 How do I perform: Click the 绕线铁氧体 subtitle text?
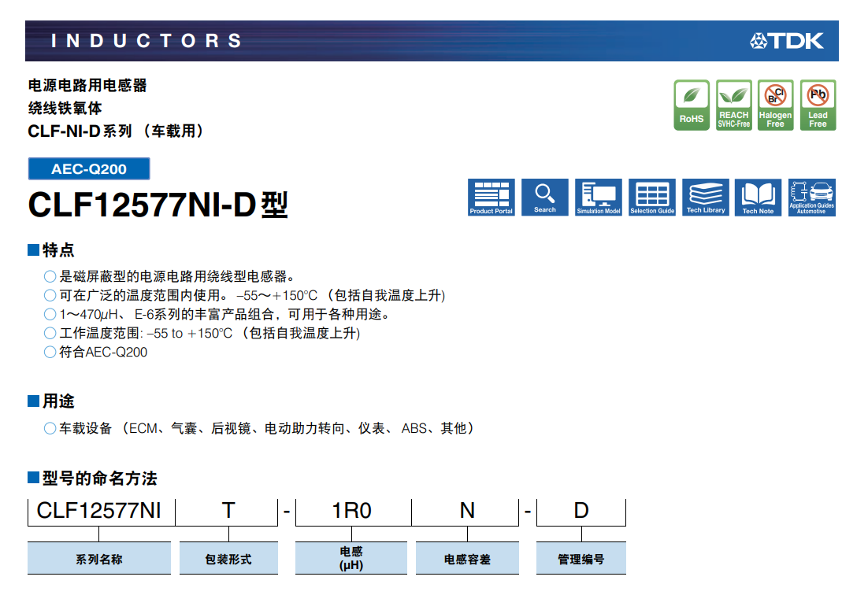click(x=65, y=109)
